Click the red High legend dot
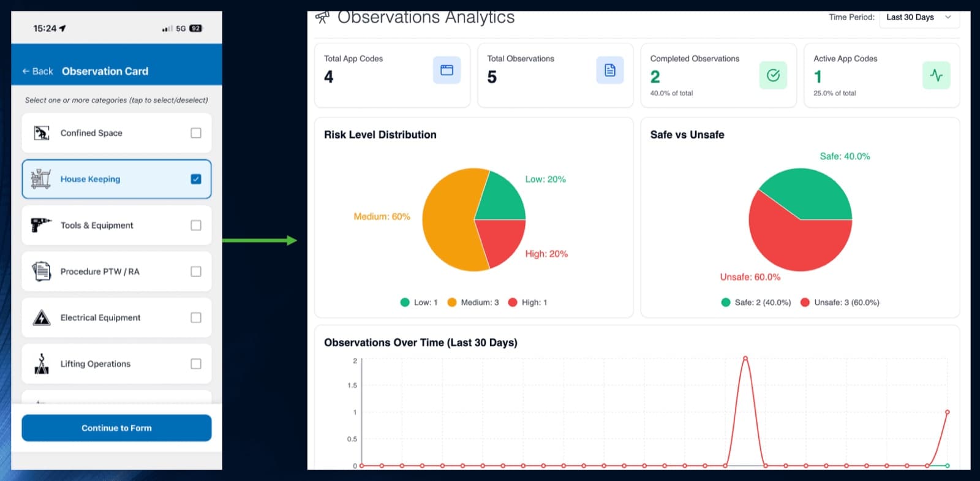Screen dimensions: 980x481 (513, 302)
